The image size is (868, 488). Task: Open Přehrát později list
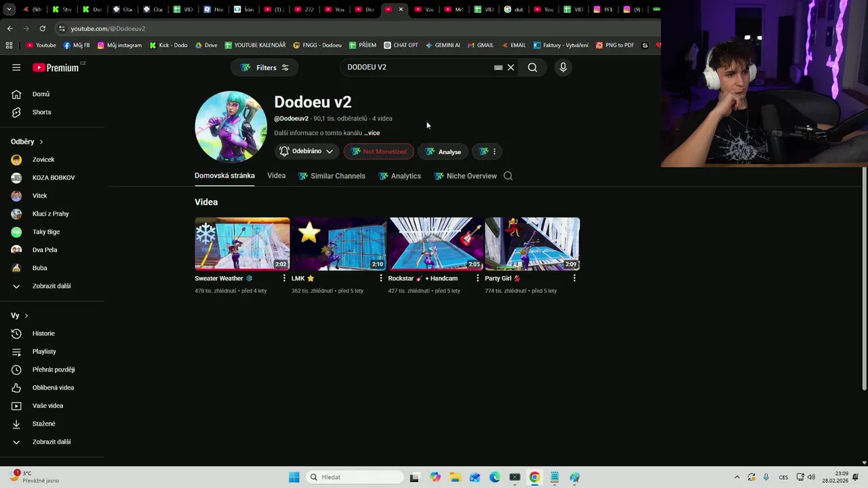click(52, 369)
